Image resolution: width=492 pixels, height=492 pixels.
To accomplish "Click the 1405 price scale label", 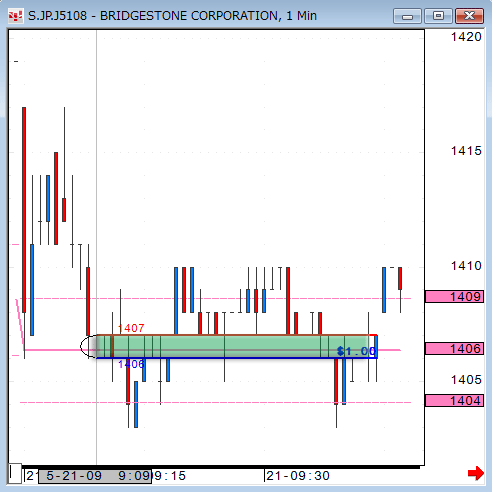I will pos(466,380).
